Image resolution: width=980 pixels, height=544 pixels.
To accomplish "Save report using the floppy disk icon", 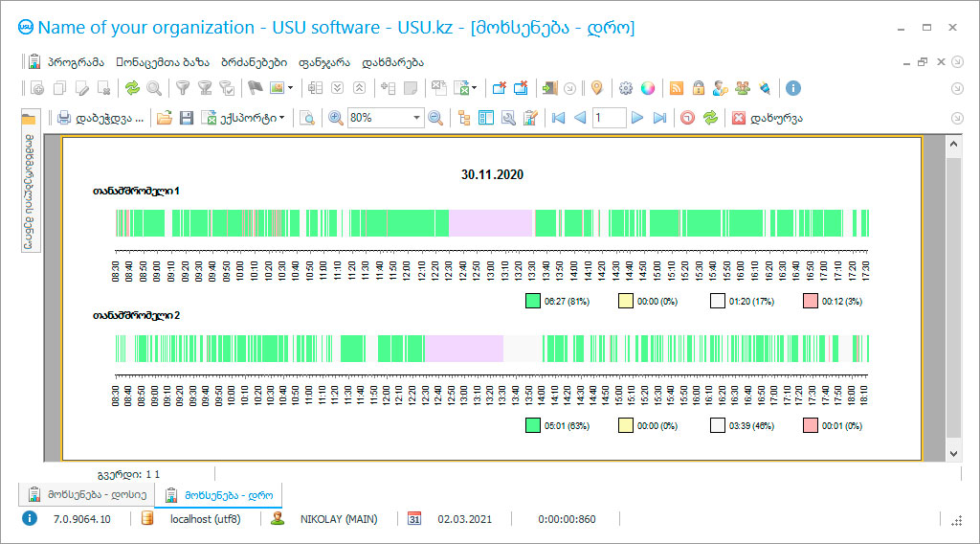I will [187, 118].
